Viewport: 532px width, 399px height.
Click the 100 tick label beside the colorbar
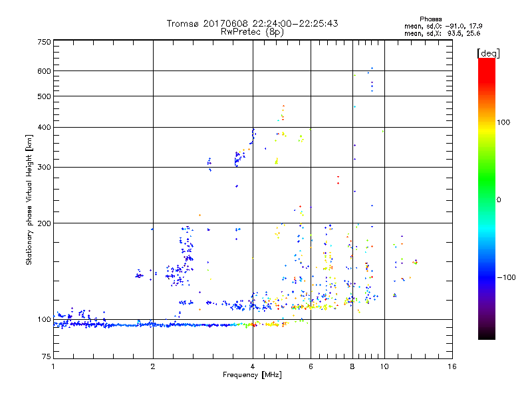pyautogui.click(x=505, y=122)
